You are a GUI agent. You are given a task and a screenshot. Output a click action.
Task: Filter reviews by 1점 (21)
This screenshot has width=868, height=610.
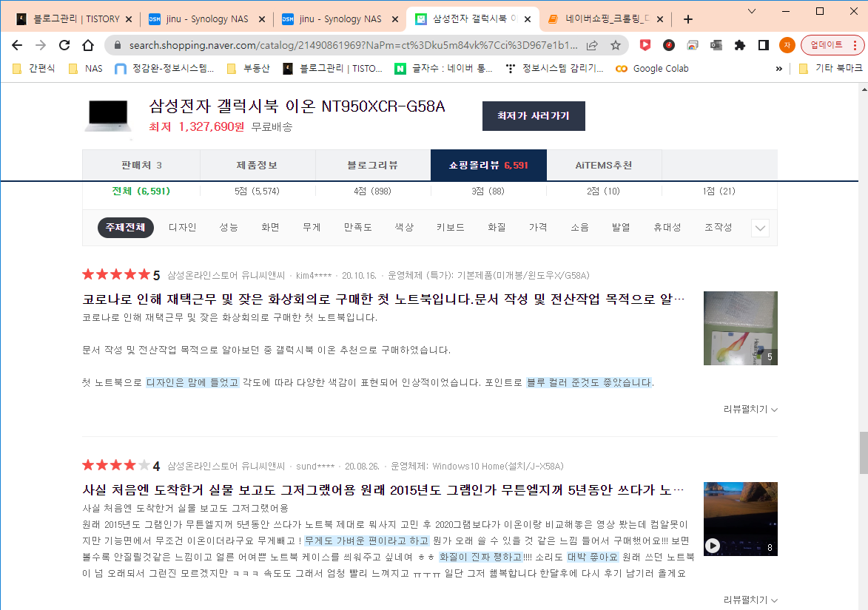pos(719,192)
